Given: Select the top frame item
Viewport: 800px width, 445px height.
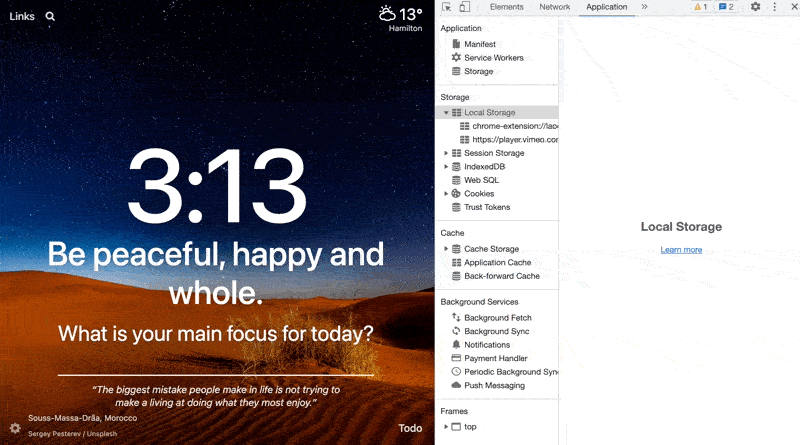Looking at the screenshot, I should 470,427.
